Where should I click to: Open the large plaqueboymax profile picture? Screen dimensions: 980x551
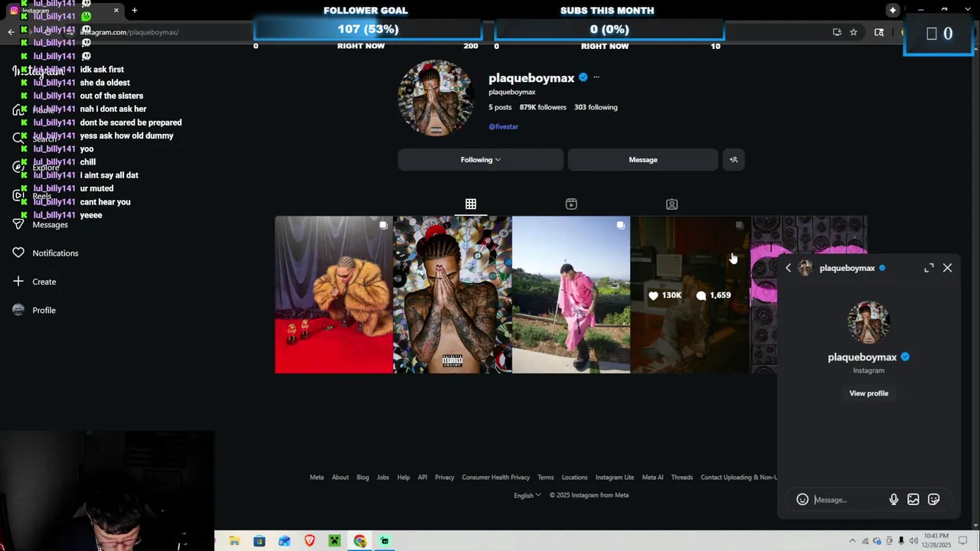[436, 98]
